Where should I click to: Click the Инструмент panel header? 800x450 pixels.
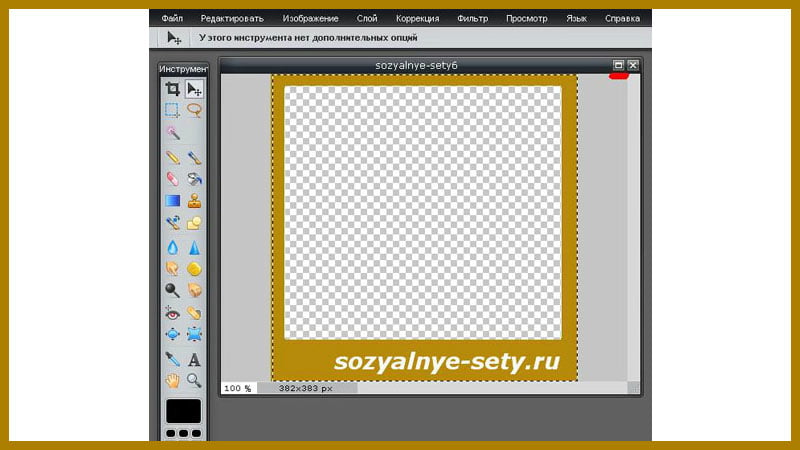(x=183, y=69)
